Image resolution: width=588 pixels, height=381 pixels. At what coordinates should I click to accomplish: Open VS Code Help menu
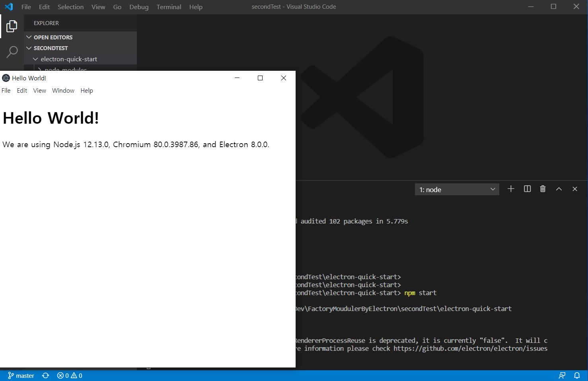point(196,7)
